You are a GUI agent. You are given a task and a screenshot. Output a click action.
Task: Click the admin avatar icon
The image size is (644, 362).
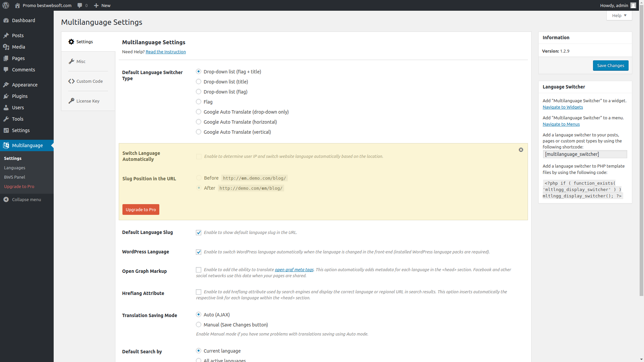coord(633,5)
